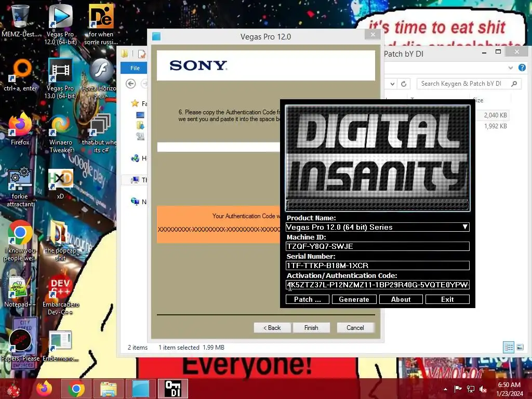Image resolution: width=532 pixels, height=399 pixels.
Task: Go Back in the Vegas Pro wizard
Action: coord(272,328)
